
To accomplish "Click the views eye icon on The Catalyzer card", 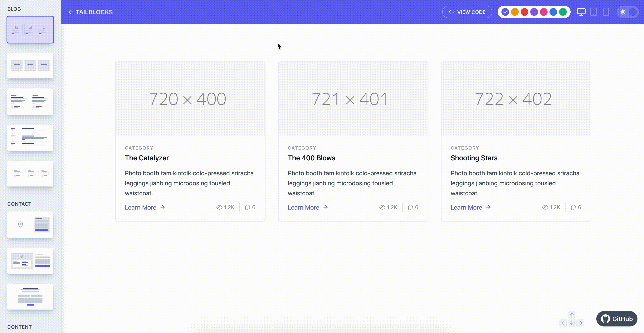I will [219, 207].
